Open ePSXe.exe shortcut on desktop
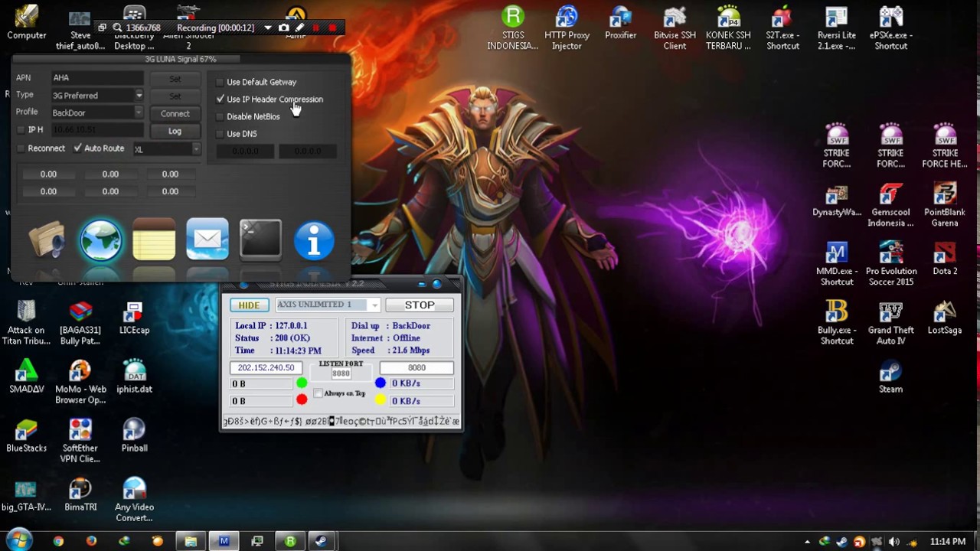The height and width of the screenshot is (551, 980). click(x=890, y=28)
